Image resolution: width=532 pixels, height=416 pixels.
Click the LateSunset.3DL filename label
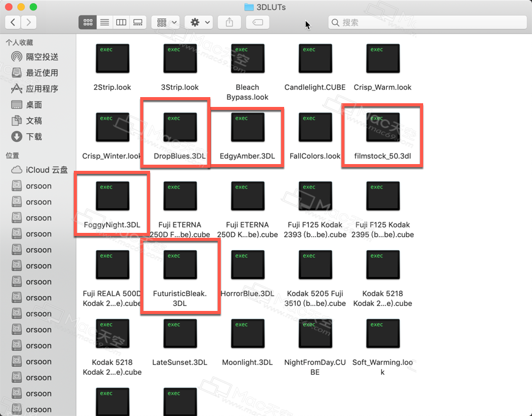click(180, 362)
